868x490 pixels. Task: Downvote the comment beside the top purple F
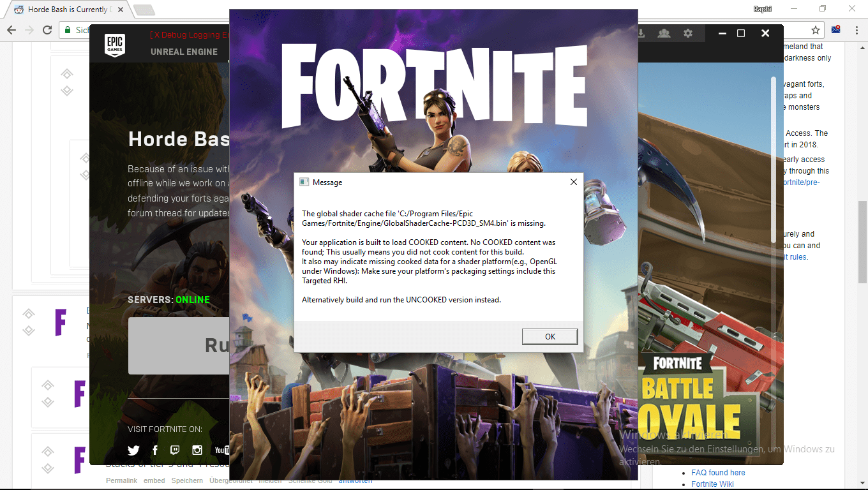pos(28,330)
